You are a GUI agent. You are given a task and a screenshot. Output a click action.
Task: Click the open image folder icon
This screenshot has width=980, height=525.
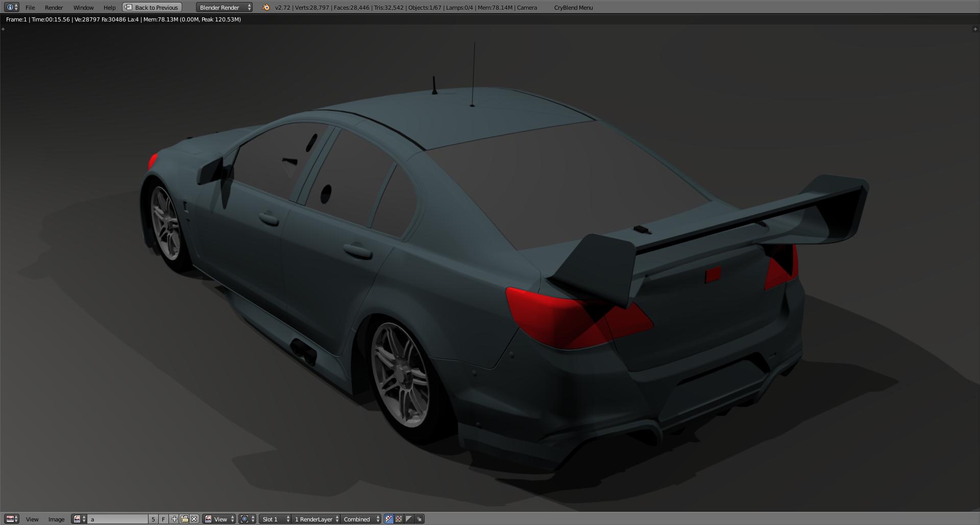coord(184,519)
